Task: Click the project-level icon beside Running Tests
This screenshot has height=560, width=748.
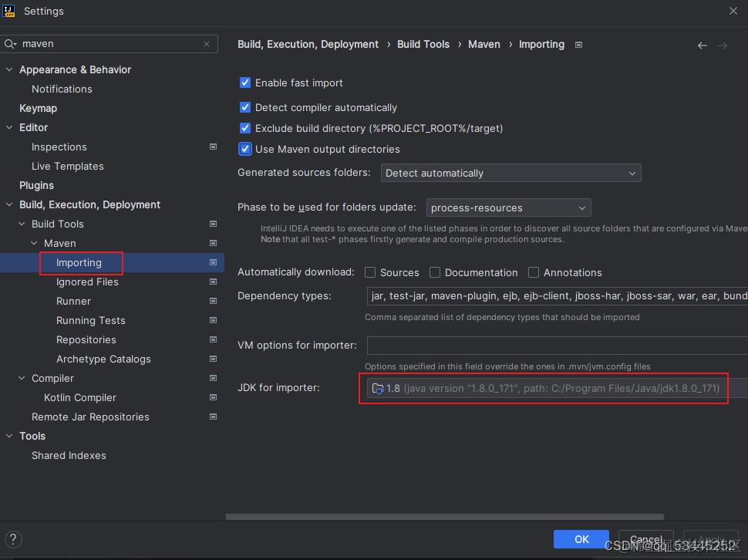Action: pyautogui.click(x=214, y=320)
